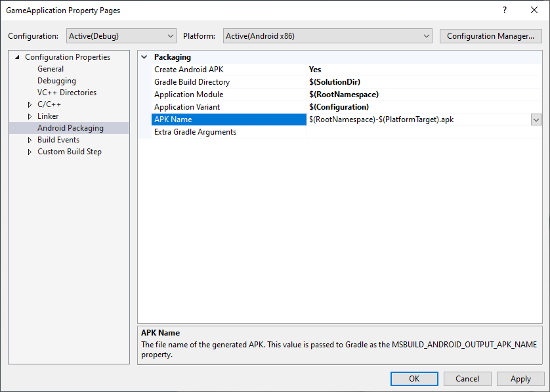Screen dimensions: 550x392
Task: Collapse the Packaging section chevron
Action: point(144,57)
